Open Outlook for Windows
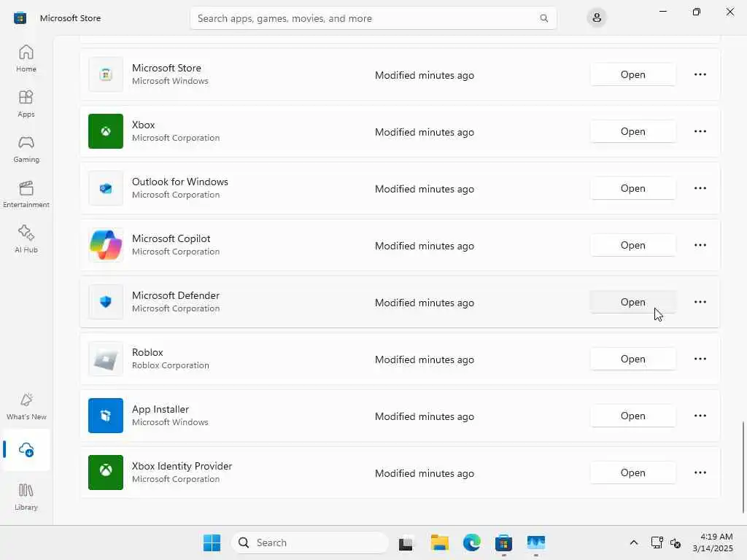The width and height of the screenshot is (747, 560). tap(632, 189)
